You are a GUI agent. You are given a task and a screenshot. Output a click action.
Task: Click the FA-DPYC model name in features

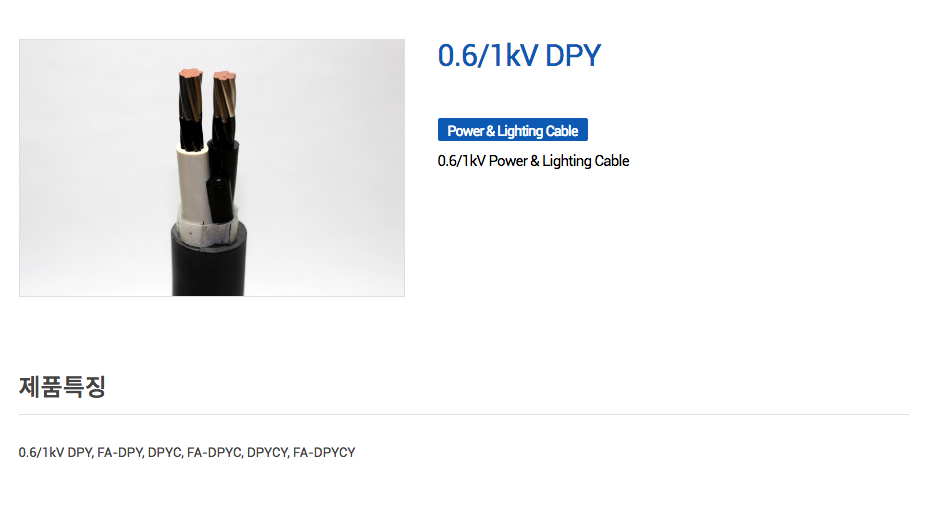(214, 453)
